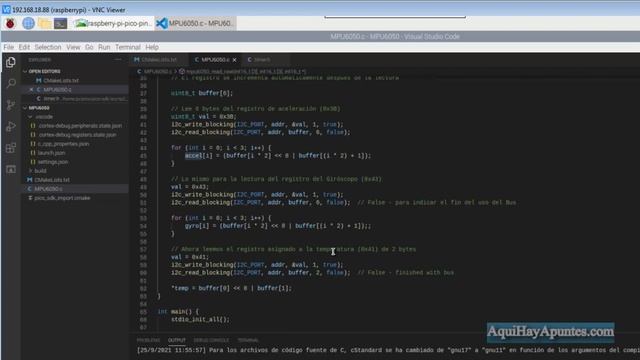Open the Source Control view
The image size is (640, 360).
(11, 105)
